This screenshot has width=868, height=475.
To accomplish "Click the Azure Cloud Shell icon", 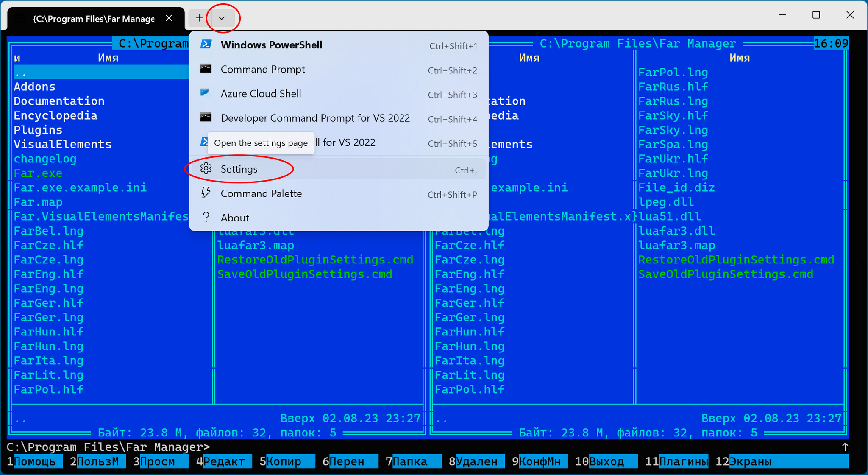I will [206, 93].
